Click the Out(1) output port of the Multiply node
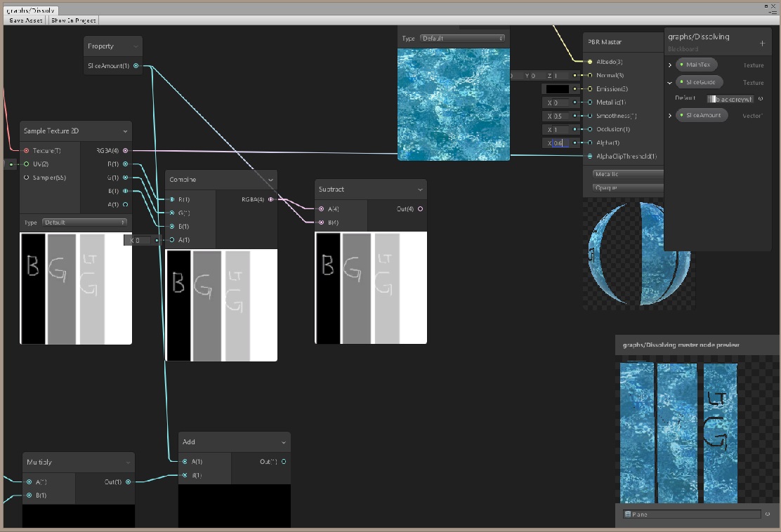781x532 pixels. [127, 481]
